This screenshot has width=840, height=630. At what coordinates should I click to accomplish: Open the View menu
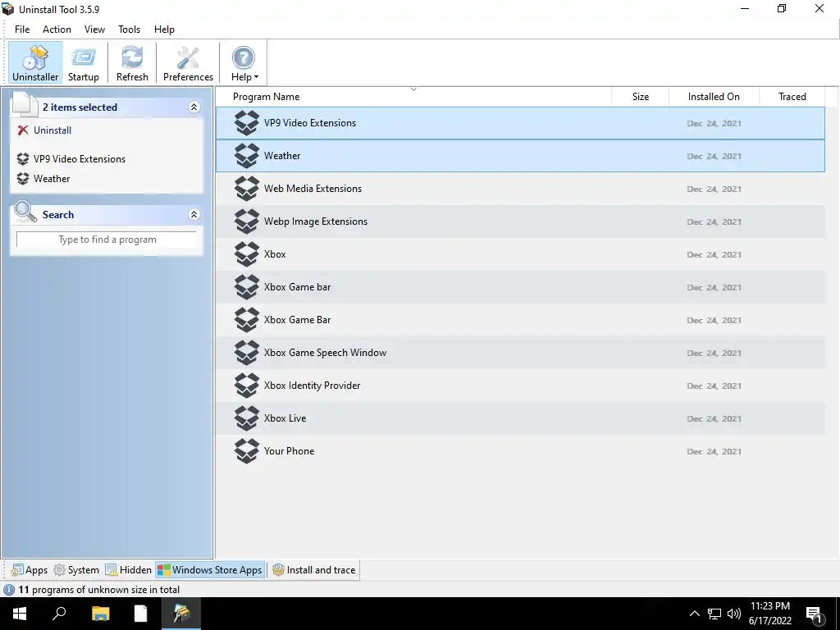(94, 30)
